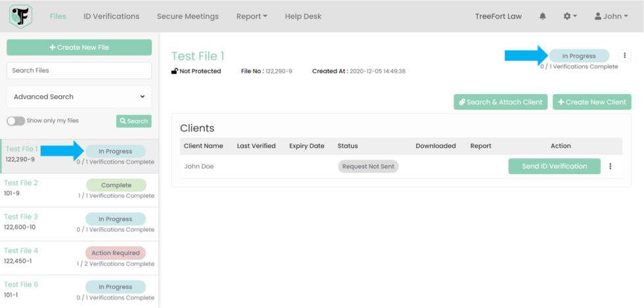Click the green Search button
644x308 pixels.
click(x=134, y=121)
